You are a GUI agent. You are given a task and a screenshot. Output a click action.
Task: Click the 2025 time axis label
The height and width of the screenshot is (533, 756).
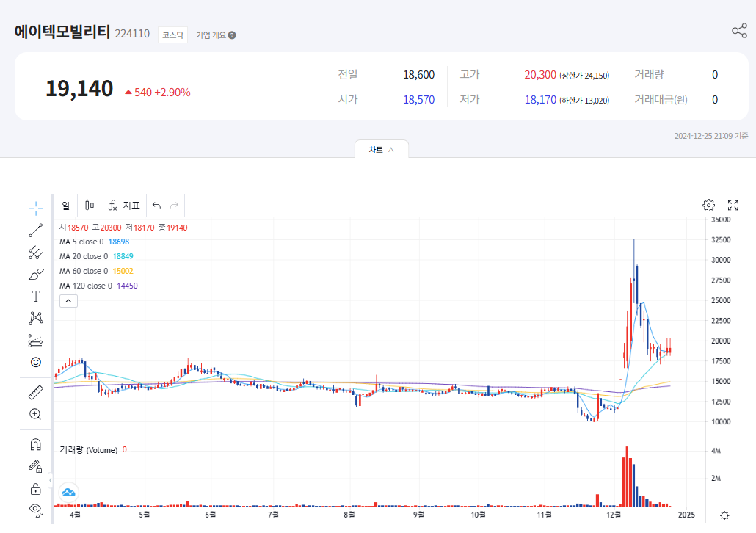click(686, 515)
